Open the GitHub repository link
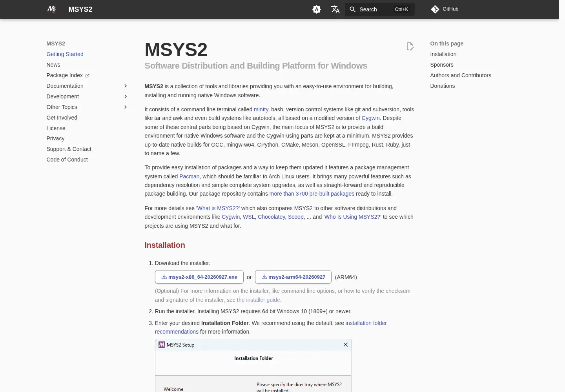This screenshot has height=392, width=565. pos(445,9)
